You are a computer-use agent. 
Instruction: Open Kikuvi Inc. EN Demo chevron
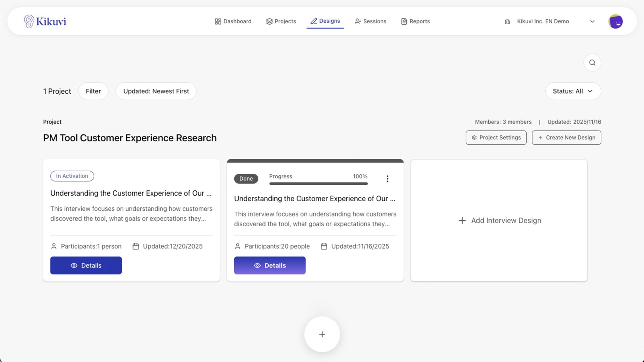[x=592, y=21]
